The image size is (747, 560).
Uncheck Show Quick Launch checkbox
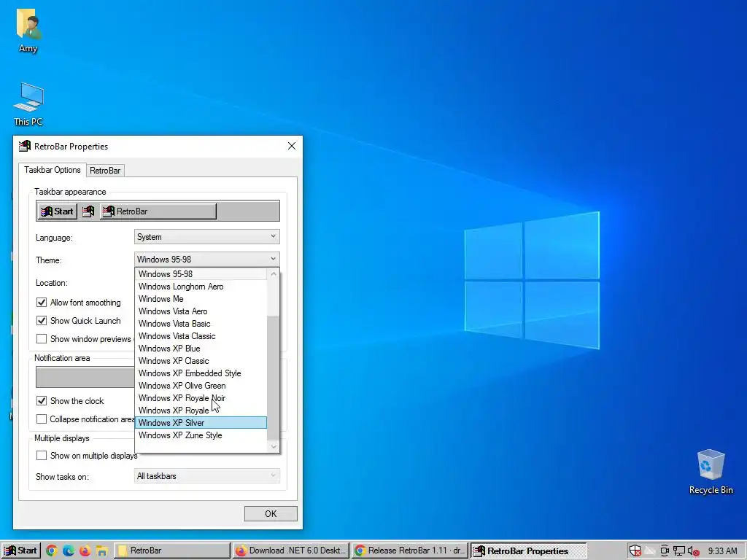42,321
